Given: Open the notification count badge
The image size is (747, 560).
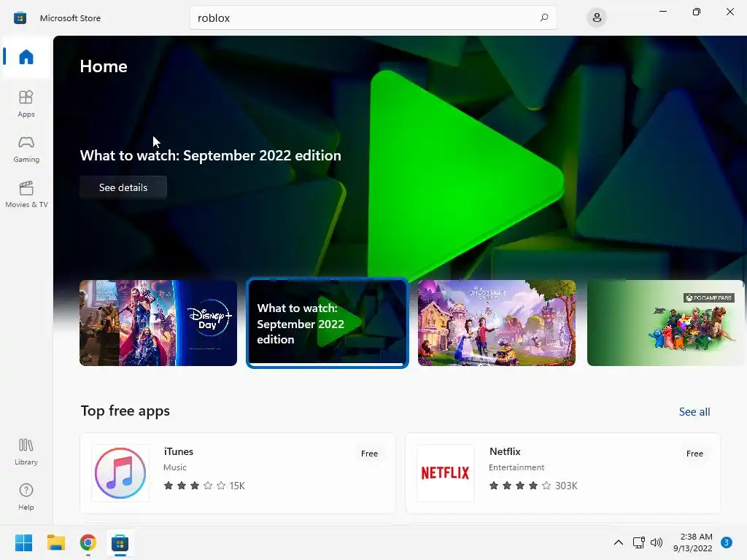Looking at the screenshot, I should (x=727, y=542).
